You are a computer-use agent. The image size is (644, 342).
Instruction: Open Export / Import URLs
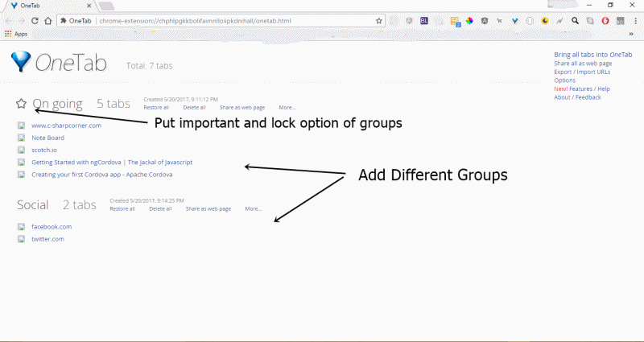point(582,72)
